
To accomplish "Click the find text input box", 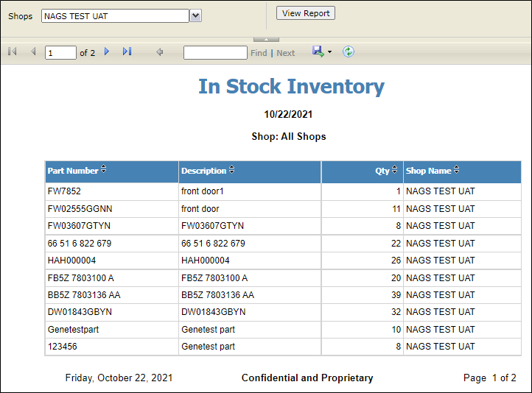I will (x=215, y=52).
